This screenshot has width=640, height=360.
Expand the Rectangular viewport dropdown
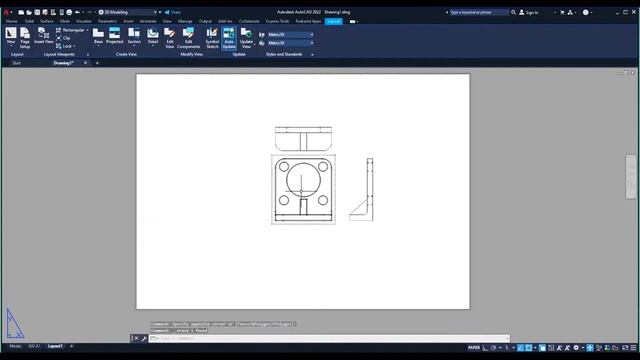tap(87, 30)
